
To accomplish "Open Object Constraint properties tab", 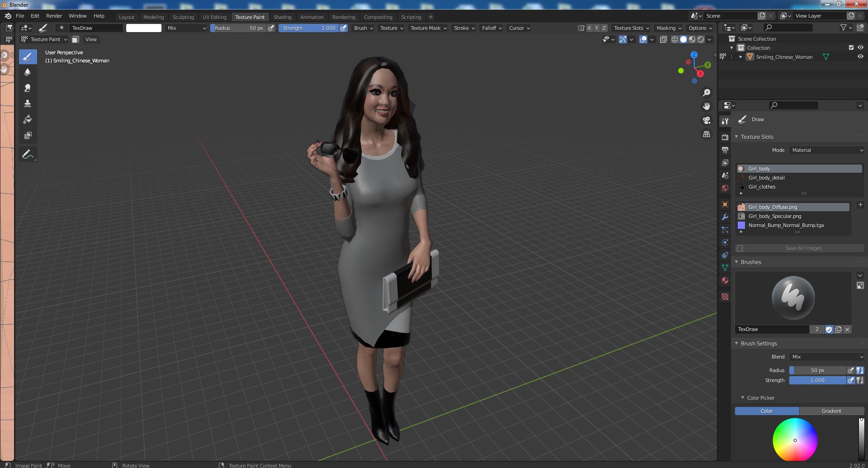I will pyautogui.click(x=725, y=255).
